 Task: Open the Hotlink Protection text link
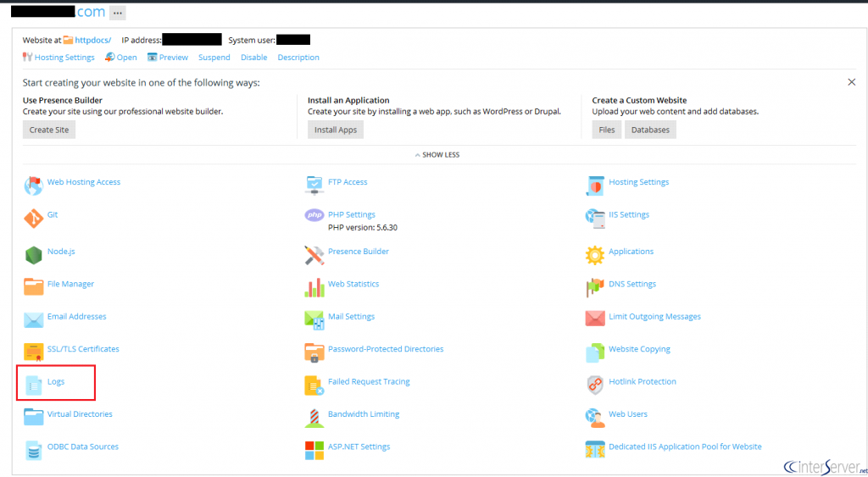643,382
